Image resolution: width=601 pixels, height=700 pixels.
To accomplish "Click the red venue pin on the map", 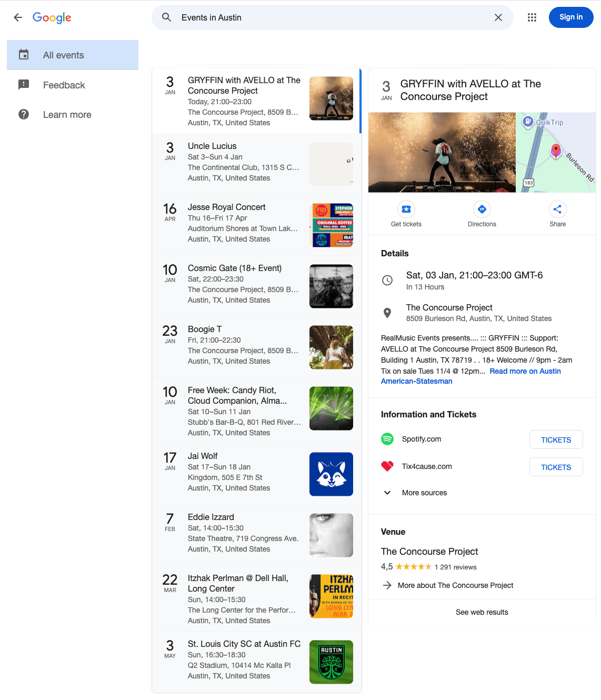I will click(556, 151).
